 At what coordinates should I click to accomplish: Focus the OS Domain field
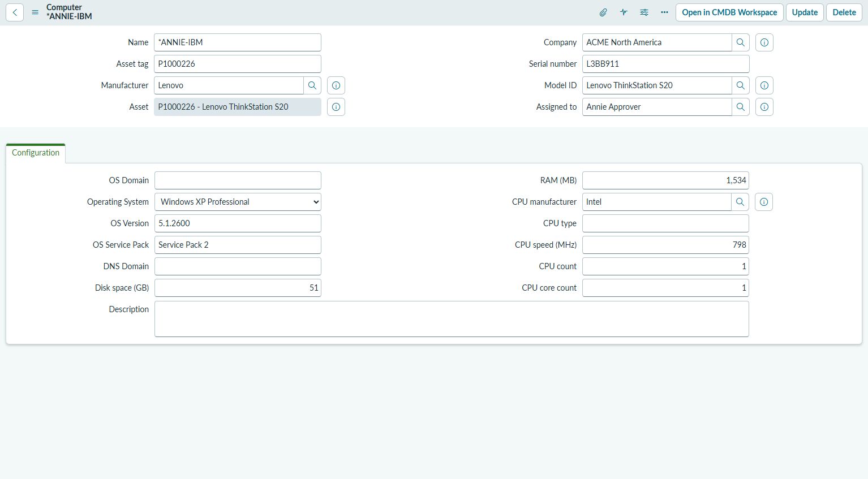[x=238, y=180]
